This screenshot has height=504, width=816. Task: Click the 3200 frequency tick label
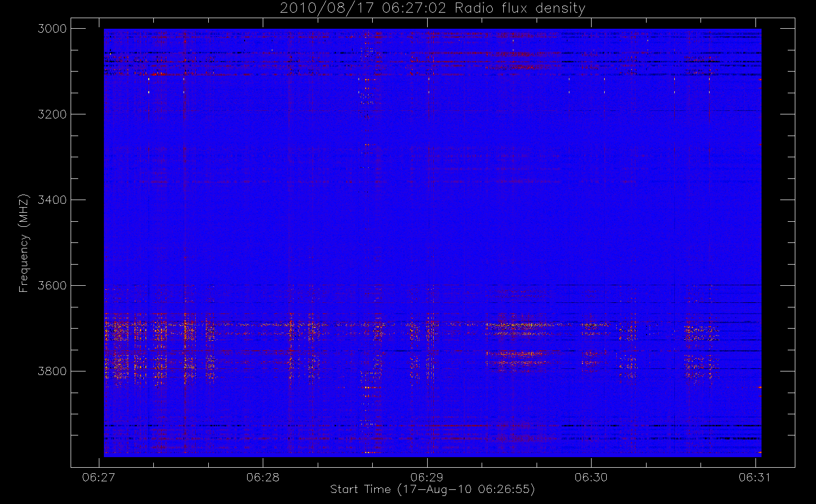coord(52,114)
